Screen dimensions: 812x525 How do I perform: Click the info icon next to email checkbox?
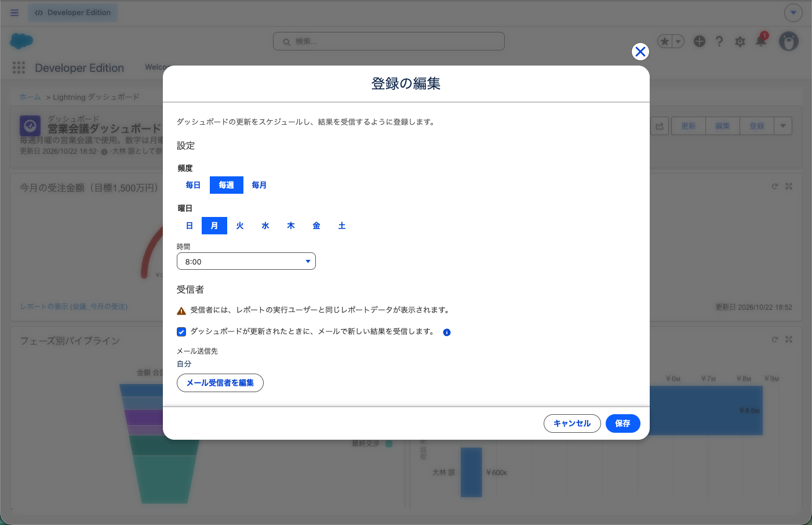point(447,332)
